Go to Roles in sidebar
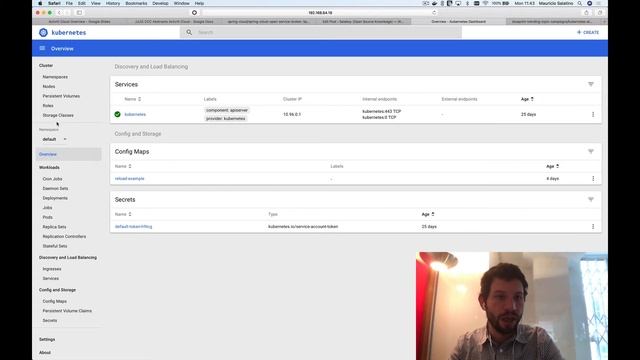This screenshot has width=640, height=360. pos(48,106)
